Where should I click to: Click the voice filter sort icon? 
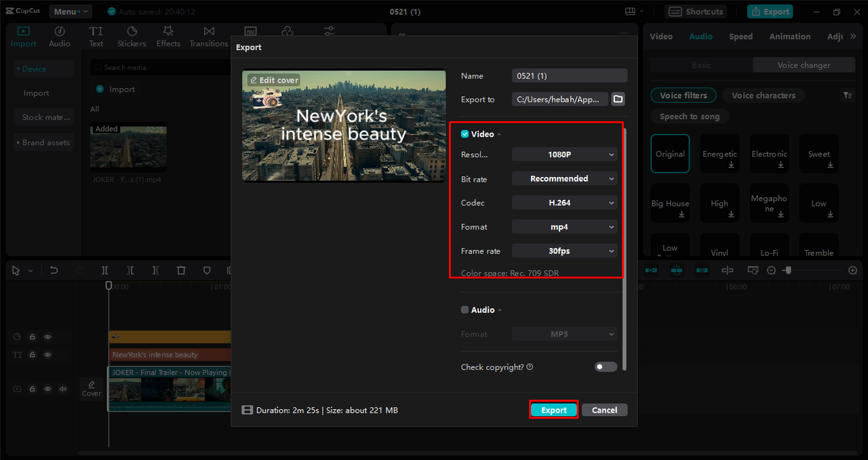pos(848,96)
